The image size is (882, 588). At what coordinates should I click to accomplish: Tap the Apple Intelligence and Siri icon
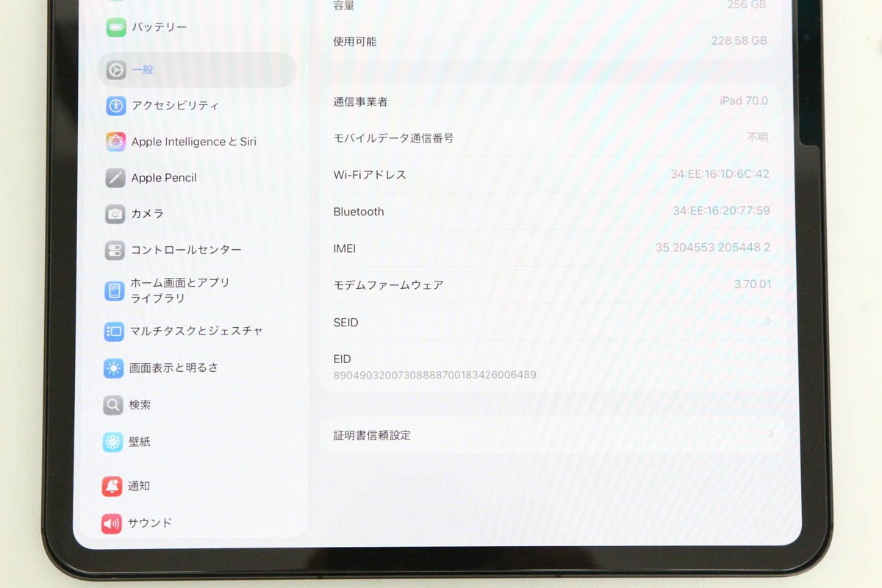point(115,142)
